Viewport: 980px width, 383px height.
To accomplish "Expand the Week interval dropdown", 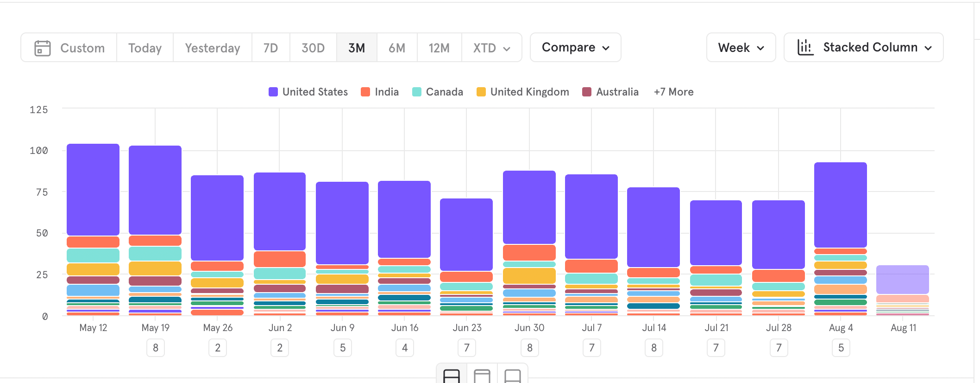I will [741, 47].
